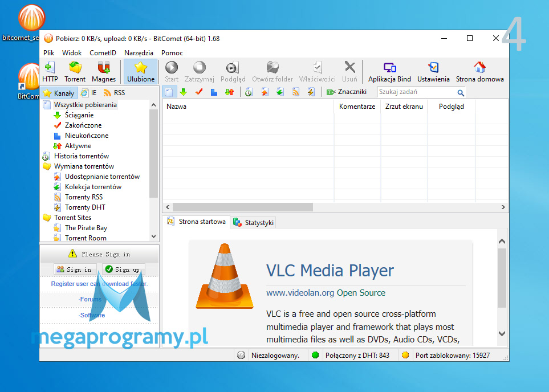Viewport: 549px width, 392px height.
Task: Select Udostępnianie torrentów in the tree
Action: 102,177
